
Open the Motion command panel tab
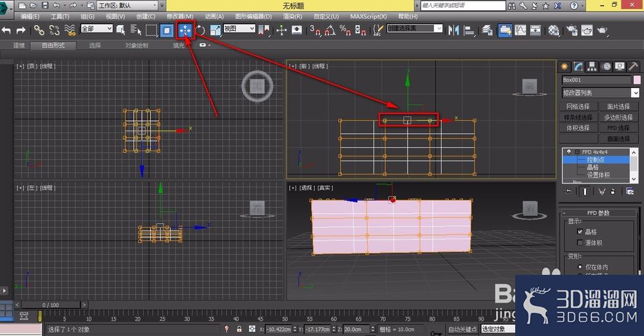[x=606, y=66]
